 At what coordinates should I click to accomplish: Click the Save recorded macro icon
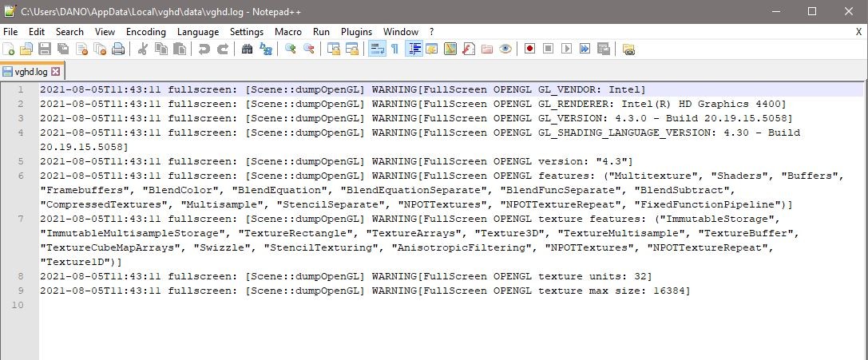(x=604, y=49)
